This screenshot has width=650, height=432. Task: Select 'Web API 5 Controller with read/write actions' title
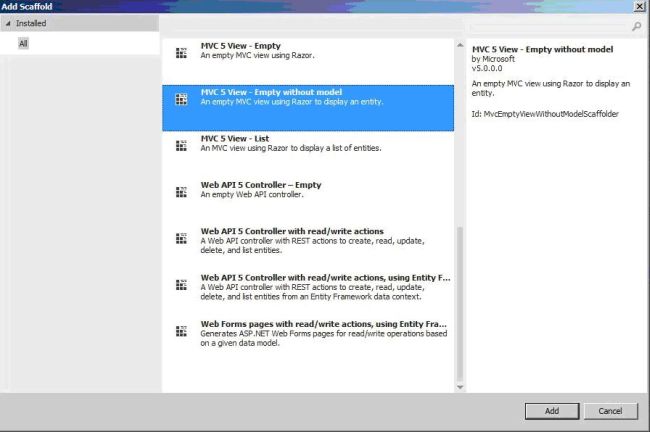tap(292, 231)
